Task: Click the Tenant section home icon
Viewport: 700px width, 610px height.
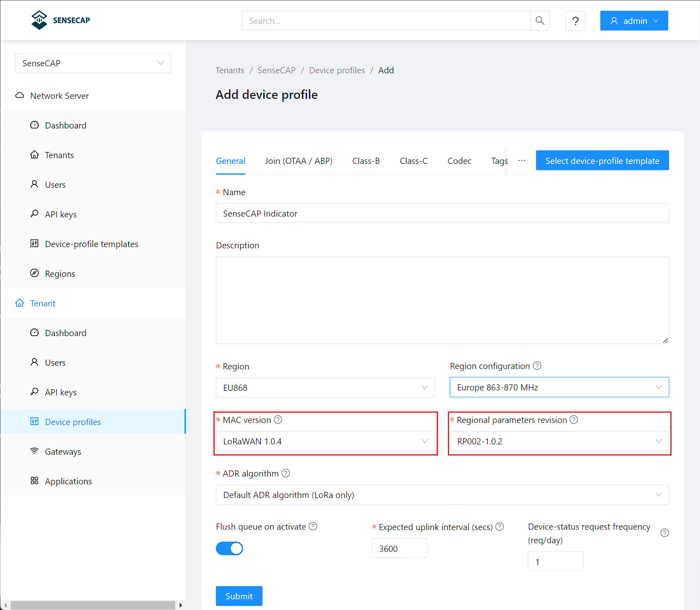Action: 19,303
